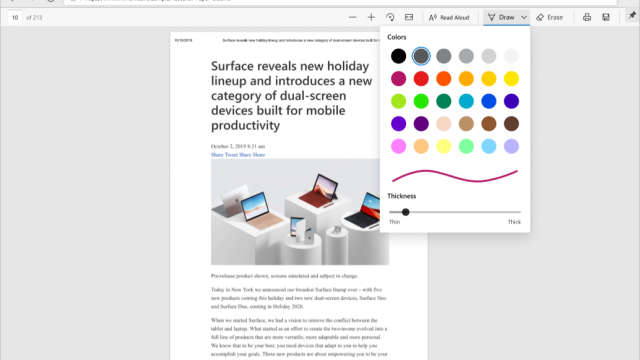Select the Erase tool

tap(549, 18)
